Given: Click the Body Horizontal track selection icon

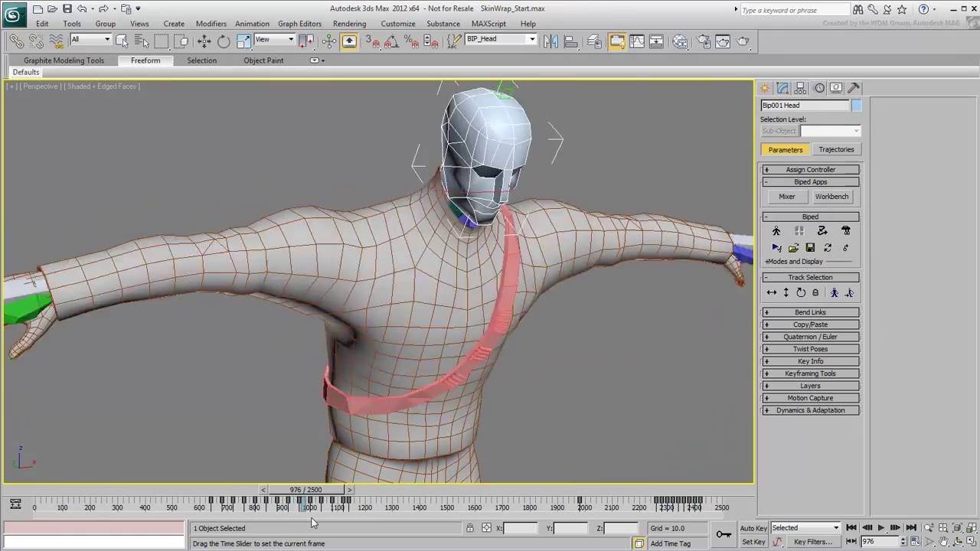Looking at the screenshot, I should (772, 292).
